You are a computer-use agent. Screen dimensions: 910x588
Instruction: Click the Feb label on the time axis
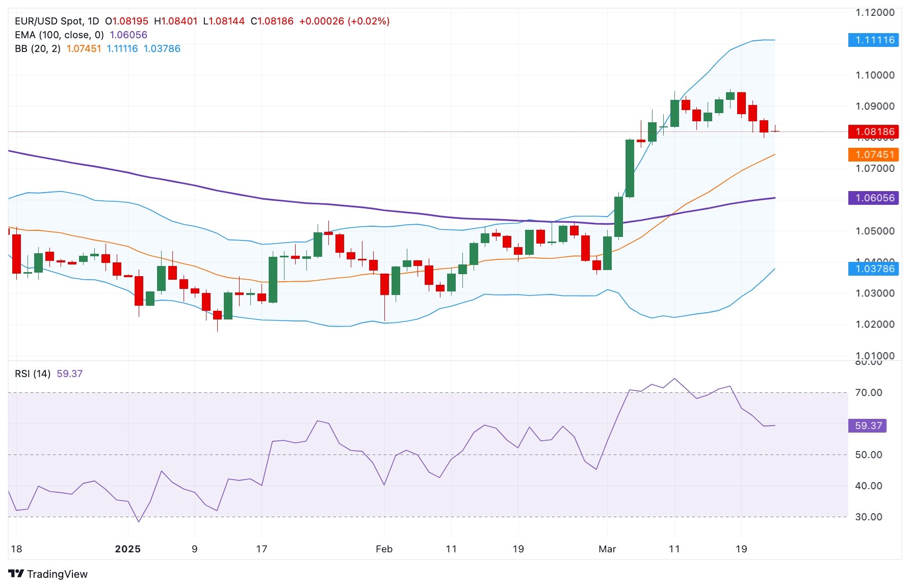click(384, 549)
